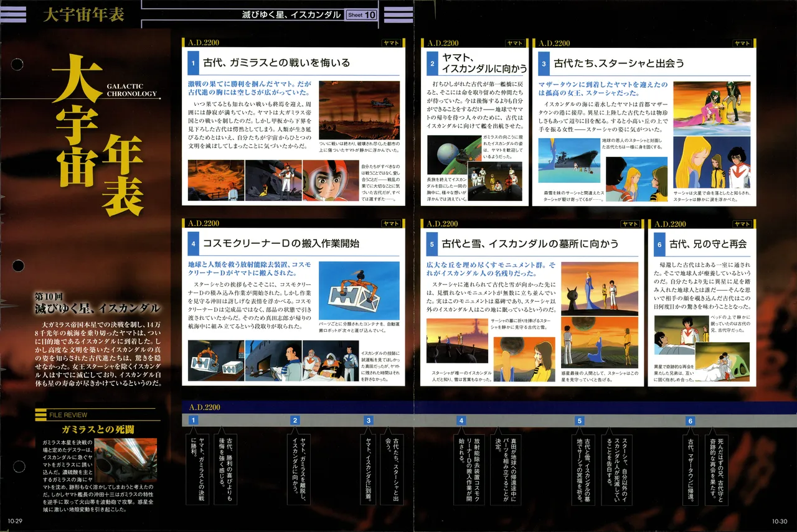Click page number '10-30'
This screenshot has height=532, width=797.
(780, 521)
